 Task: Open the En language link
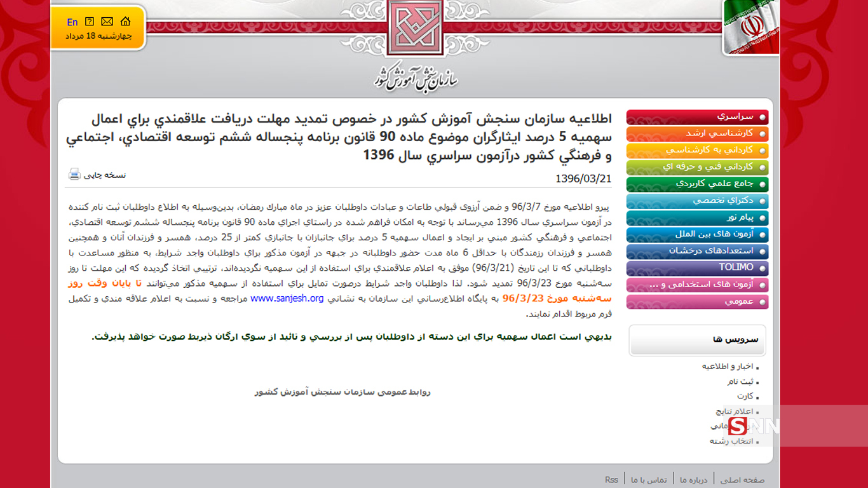[x=72, y=22]
